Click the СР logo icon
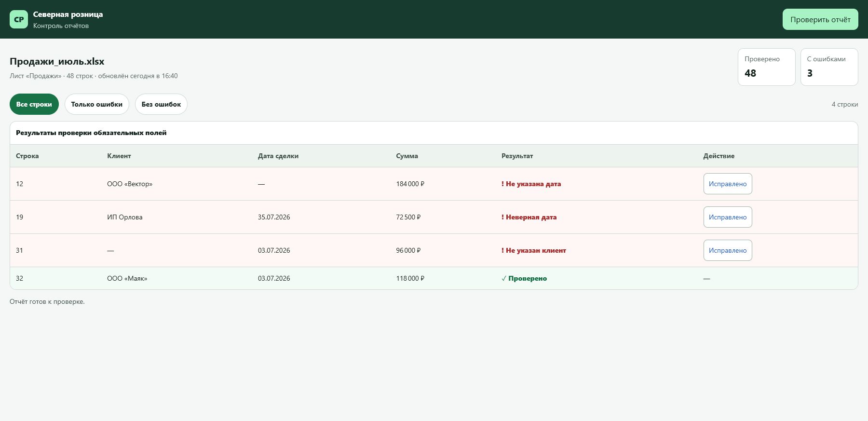 (x=19, y=19)
